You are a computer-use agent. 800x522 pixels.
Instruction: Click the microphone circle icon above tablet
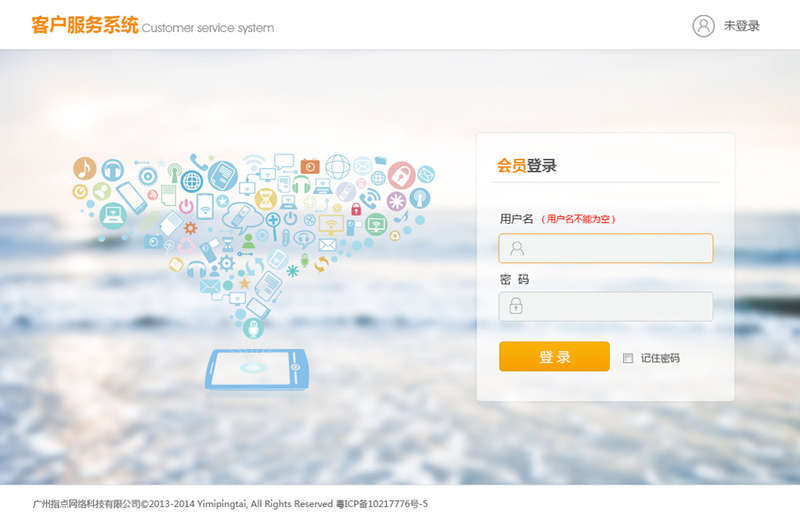click(x=254, y=327)
